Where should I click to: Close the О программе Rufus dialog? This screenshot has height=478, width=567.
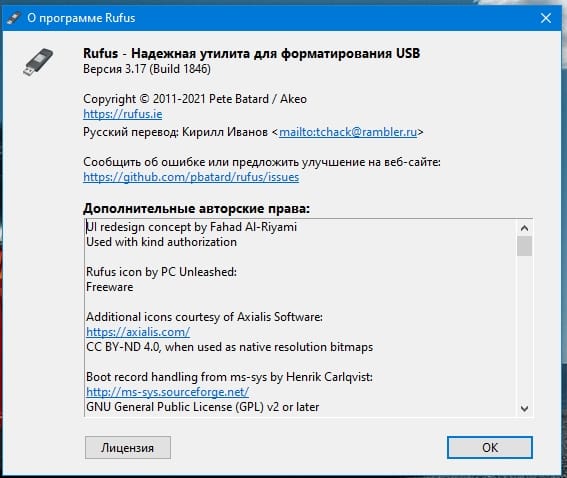click(x=546, y=18)
